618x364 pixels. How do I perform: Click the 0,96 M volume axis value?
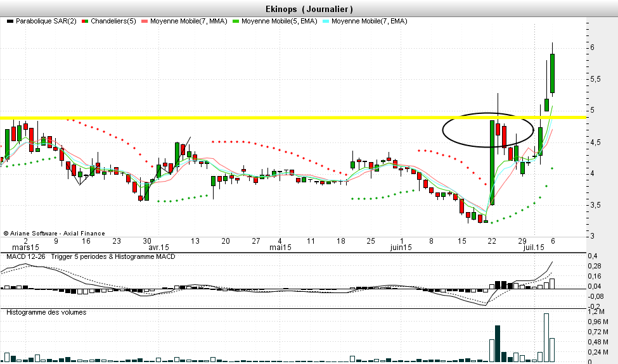pyautogui.click(x=598, y=322)
